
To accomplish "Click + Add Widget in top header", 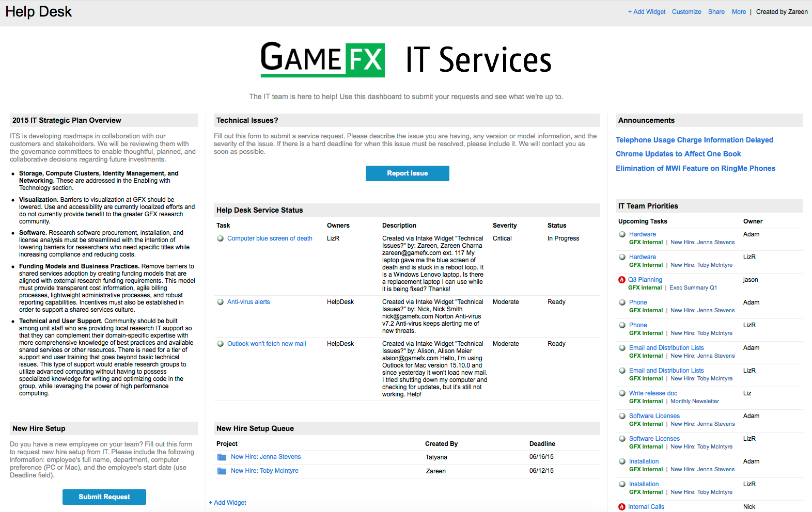I will pos(647,12).
